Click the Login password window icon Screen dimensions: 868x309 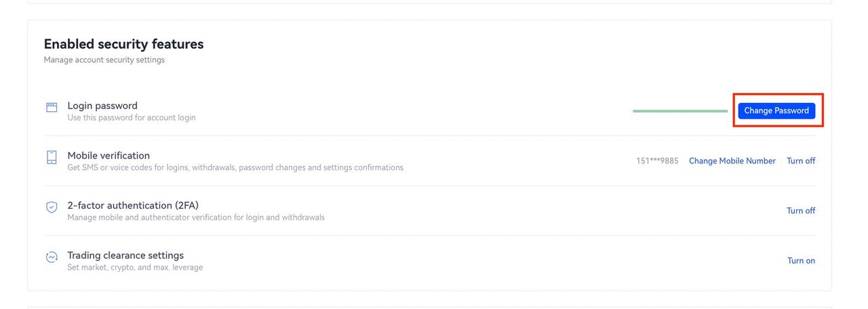coord(52,107)
